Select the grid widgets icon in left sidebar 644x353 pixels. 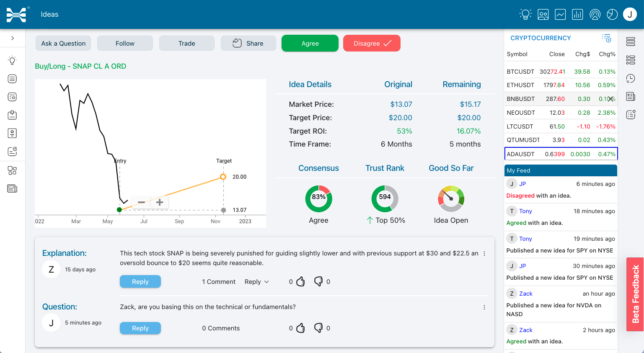[x=12, y=170]
